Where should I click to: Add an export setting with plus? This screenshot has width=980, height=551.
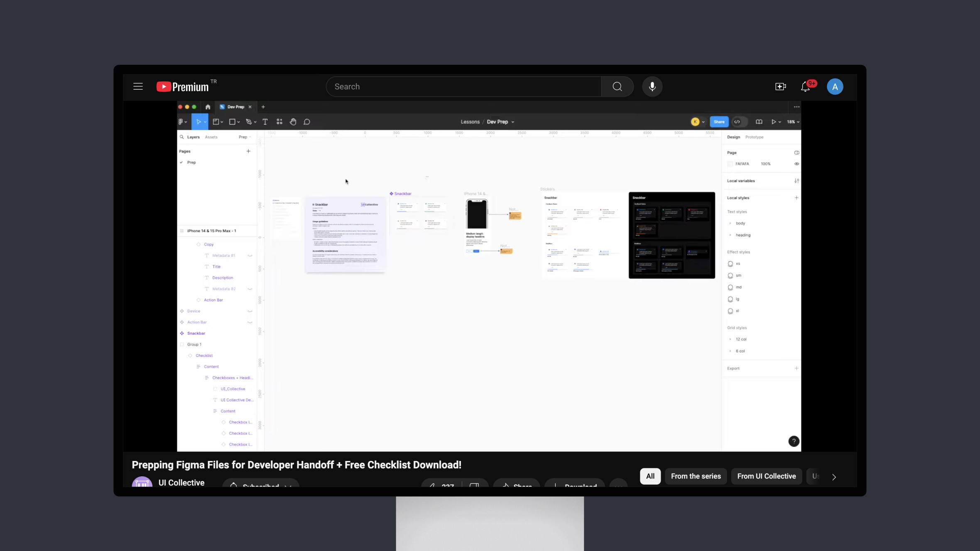click(796, 368)
